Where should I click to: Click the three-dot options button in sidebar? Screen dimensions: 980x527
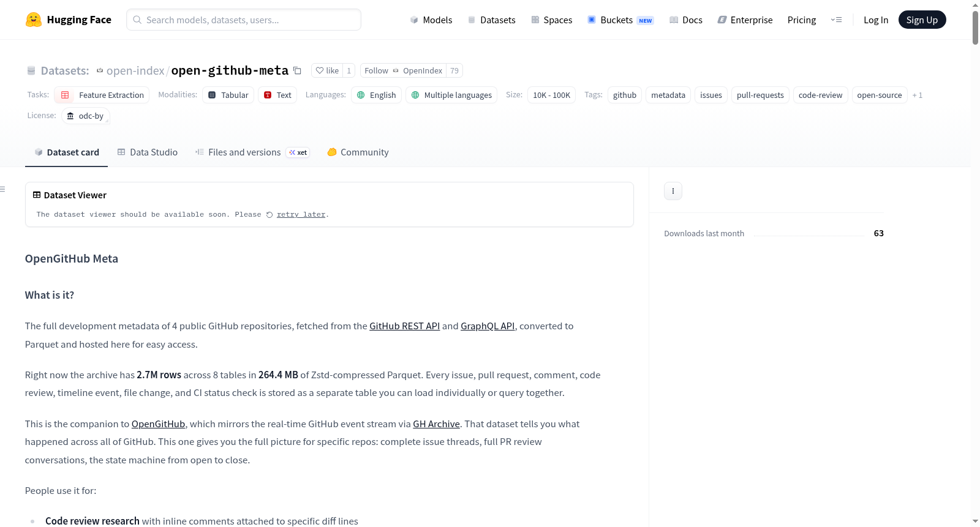673,191
